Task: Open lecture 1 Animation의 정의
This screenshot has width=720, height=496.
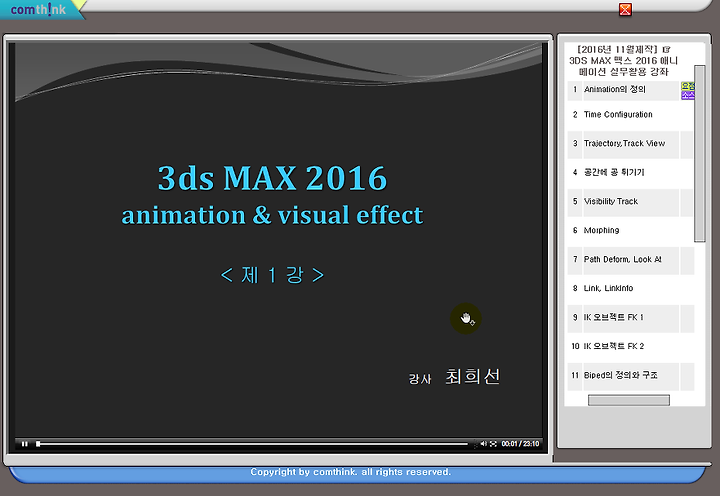Action: [x=614, y=90]
